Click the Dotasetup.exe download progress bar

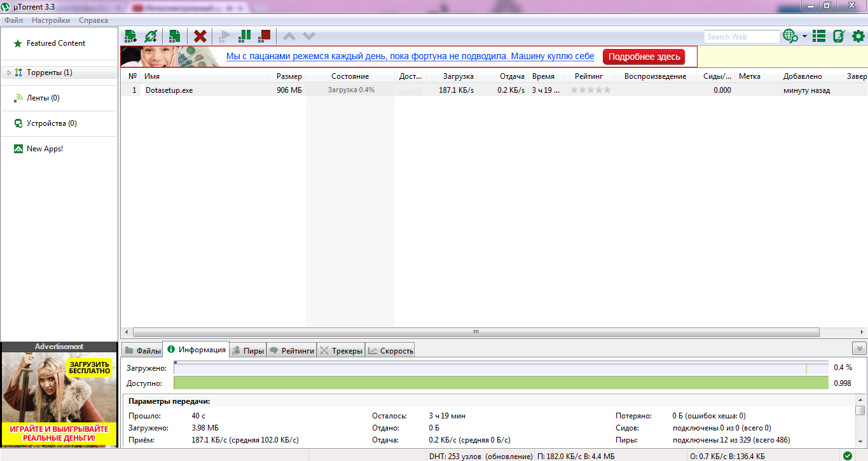click(x=350, y=90)
